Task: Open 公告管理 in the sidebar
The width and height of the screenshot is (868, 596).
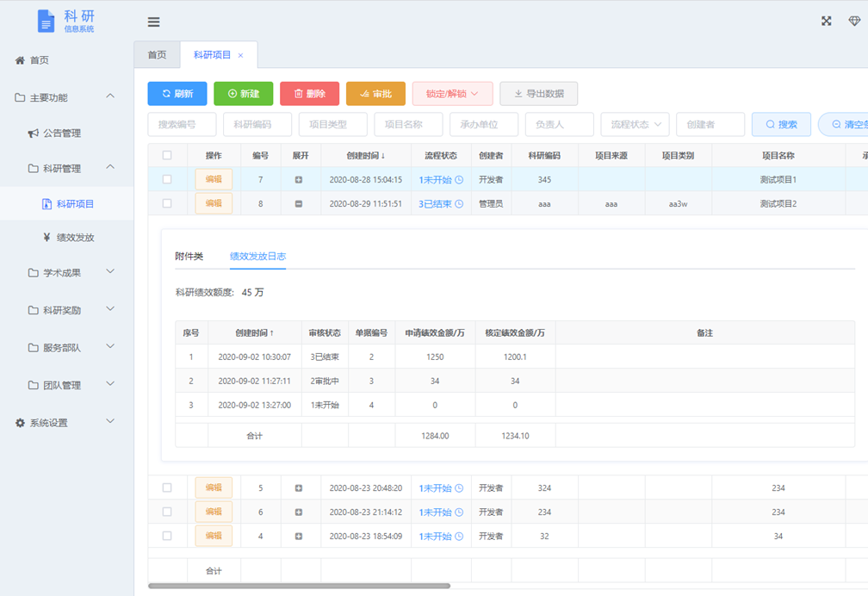Action: click(62, 133)
